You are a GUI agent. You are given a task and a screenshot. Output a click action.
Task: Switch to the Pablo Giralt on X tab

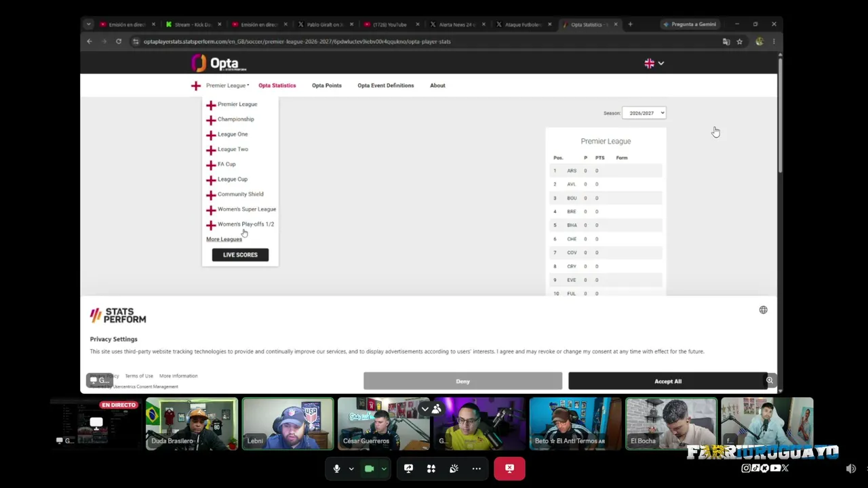(x=325, y=24)
